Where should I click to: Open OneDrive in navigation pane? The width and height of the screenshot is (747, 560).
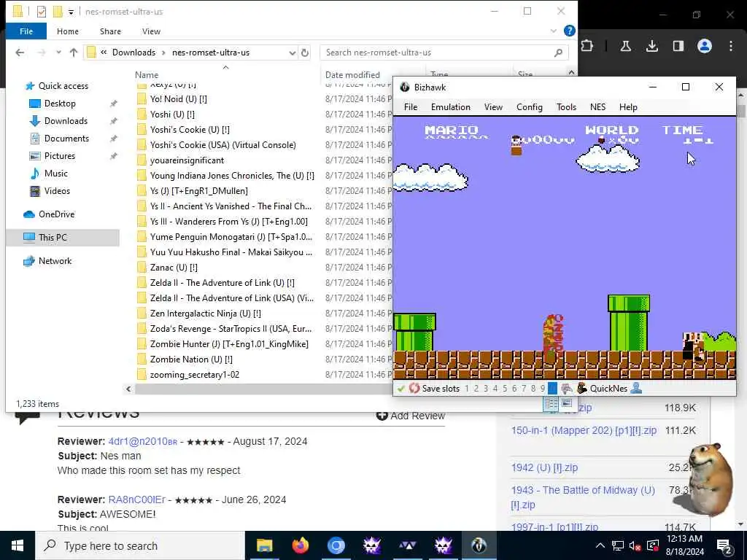[56, 214]
